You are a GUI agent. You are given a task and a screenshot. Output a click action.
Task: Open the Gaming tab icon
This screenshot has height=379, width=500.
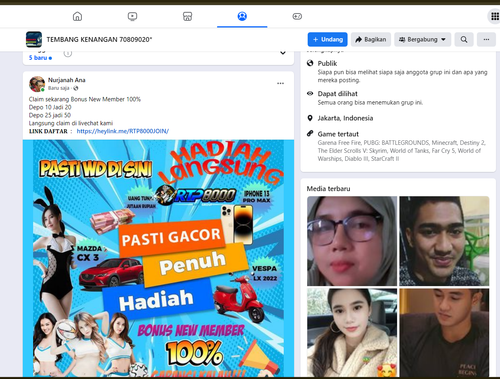point(297,16)
